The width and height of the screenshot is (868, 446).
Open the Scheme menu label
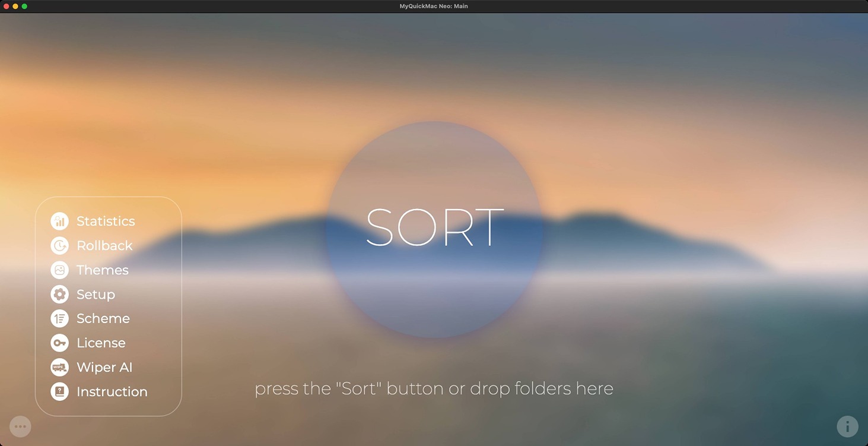point(103,319)
